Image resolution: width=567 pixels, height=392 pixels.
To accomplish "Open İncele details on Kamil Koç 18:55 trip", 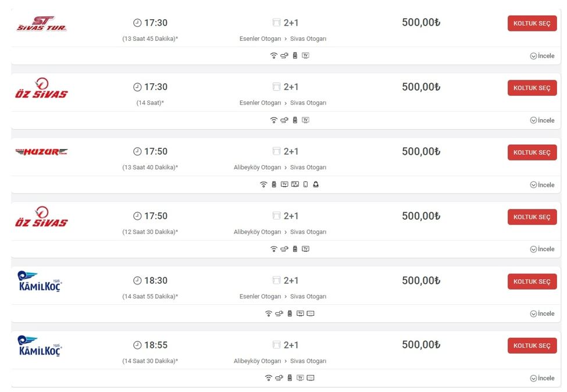I will click(542, 378).
